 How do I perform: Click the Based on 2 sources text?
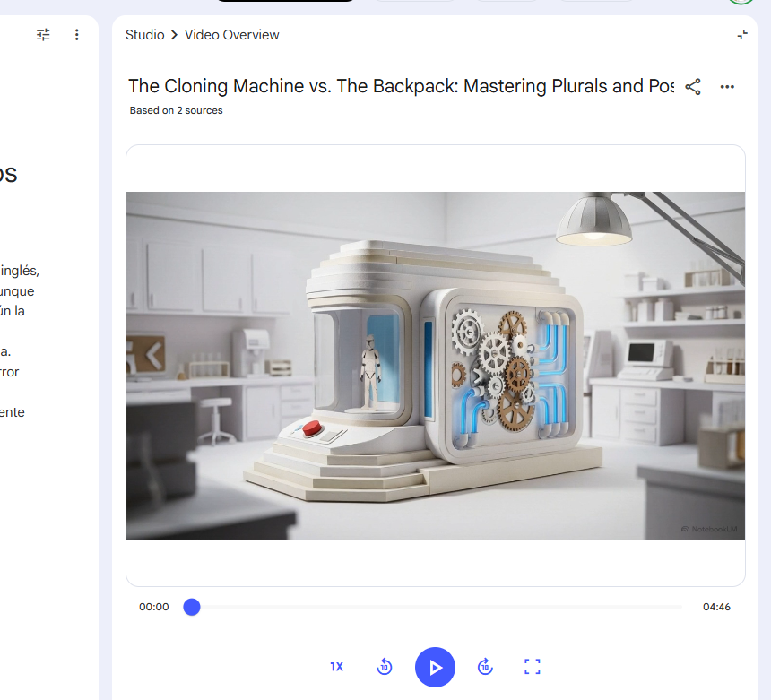(176, 110)
